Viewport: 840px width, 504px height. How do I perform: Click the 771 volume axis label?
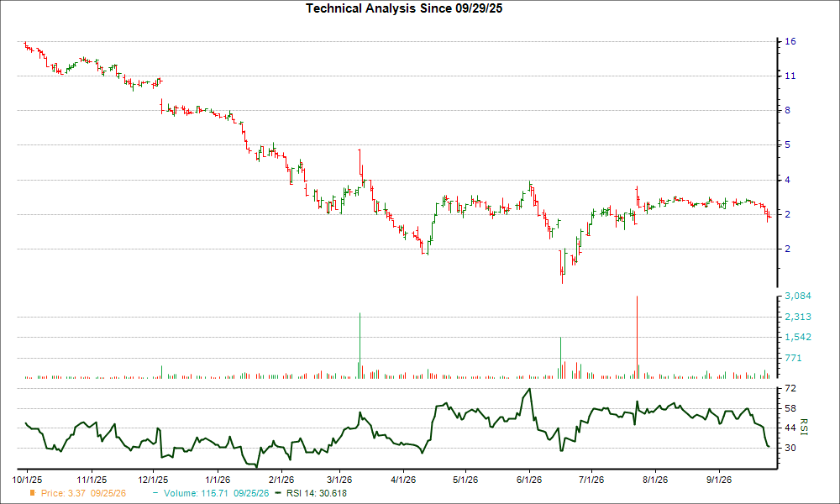click(x=794, y=359)
